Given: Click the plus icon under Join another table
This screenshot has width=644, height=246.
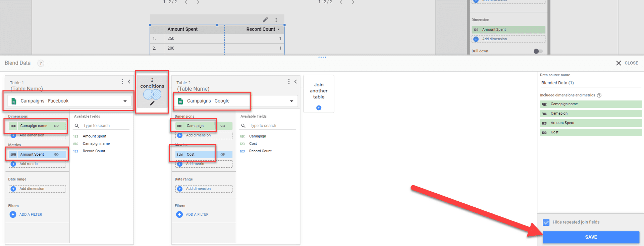Looking at the screenshot, I should pyautogui.click(x=319, y=108).
